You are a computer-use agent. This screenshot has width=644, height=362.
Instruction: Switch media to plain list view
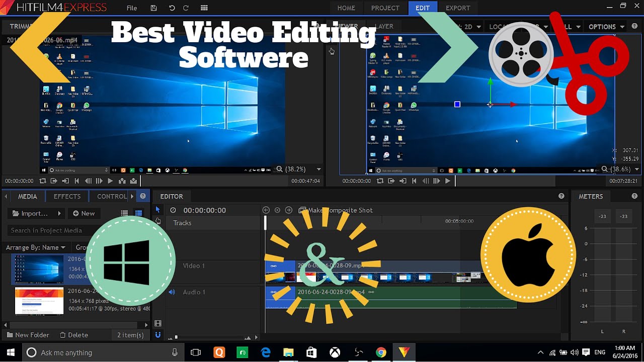pyautogui.click(x=124, y=213)
